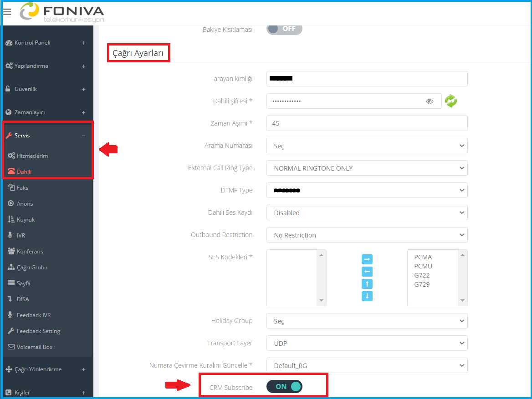
Task: Show the Dahili şifresi password with eye icon
Action: [x=430, y=101]
